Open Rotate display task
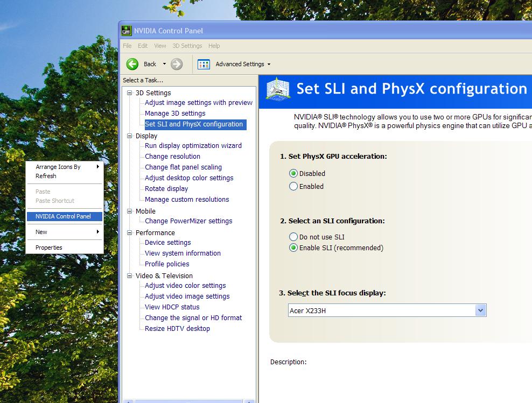 coord(166,188)
